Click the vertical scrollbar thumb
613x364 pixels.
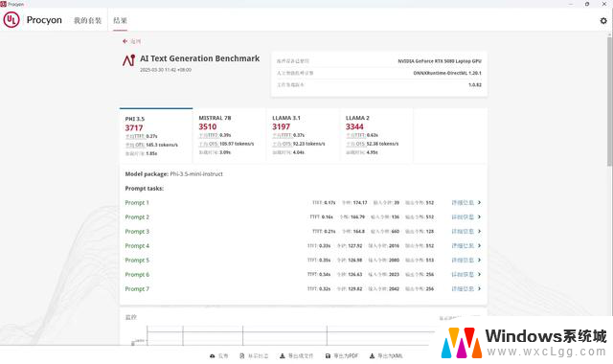(x=610, y=102)
